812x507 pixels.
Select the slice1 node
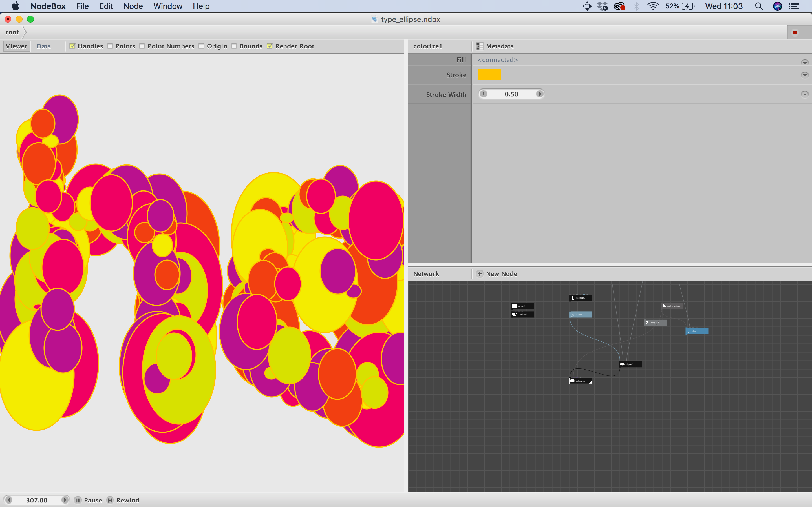point(697,331)
